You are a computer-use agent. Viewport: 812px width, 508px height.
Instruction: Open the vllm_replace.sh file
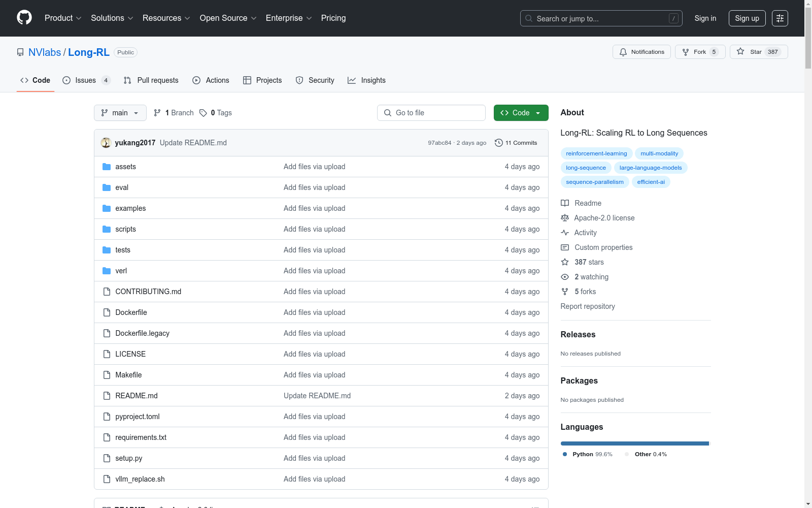coord(140,479)
